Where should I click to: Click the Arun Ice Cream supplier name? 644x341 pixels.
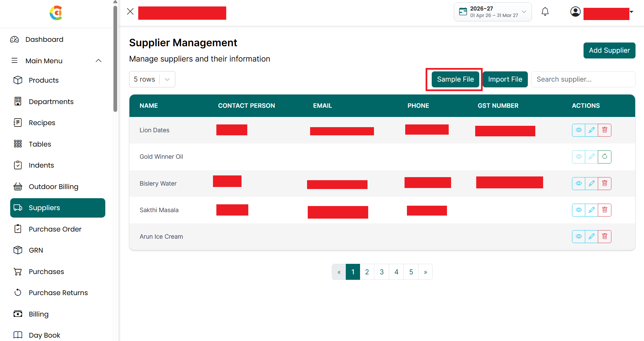[161, 237]
